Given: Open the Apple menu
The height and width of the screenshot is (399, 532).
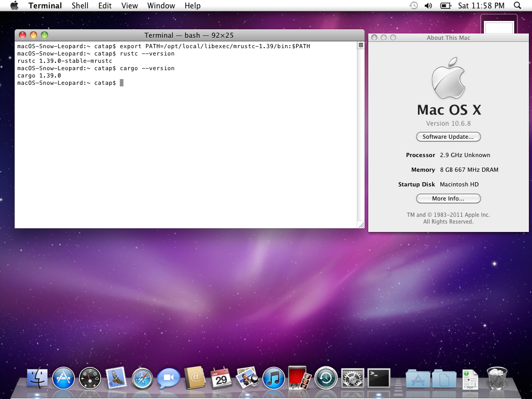Looking at the screenshot, I should point(14,5).
